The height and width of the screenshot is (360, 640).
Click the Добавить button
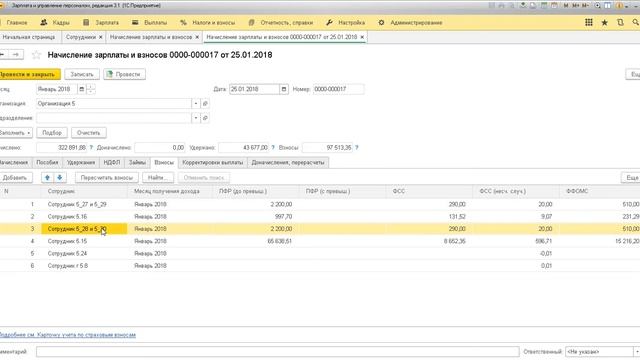click(15, 178)
